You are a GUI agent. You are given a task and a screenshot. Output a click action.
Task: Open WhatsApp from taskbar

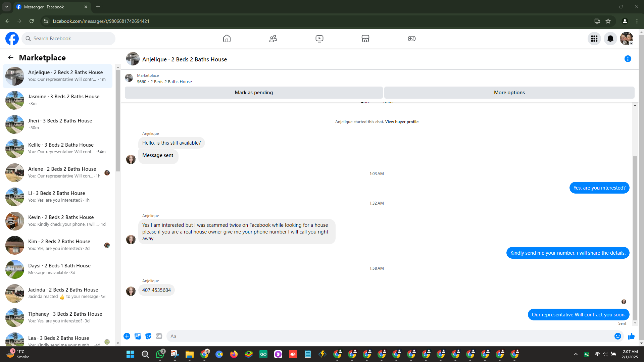[x=160, y=354]
